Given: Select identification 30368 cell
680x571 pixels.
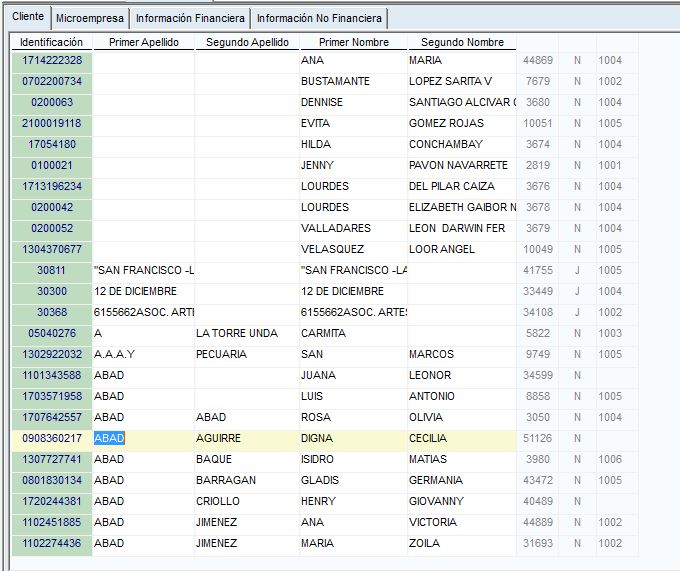Looking at the screenshot, I should pyautogui.click(x=52, y=313).
